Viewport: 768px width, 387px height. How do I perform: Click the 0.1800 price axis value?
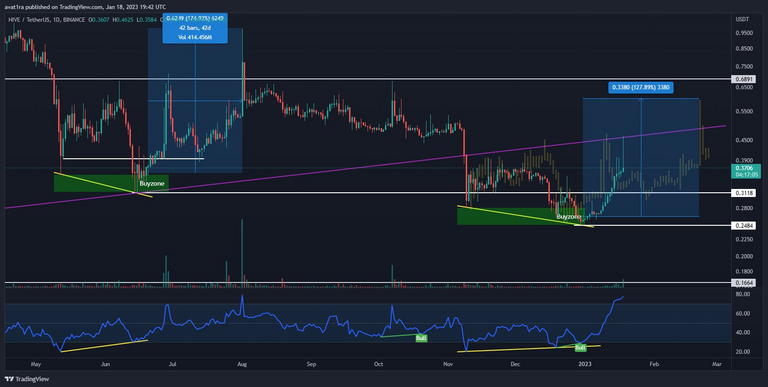tap(744, 272)
